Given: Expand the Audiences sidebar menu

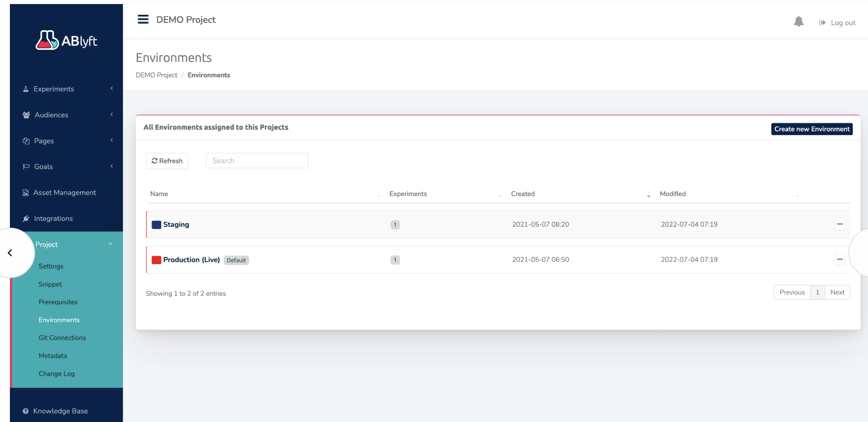Looking at the screenshot, I should [x=51, y=115].
